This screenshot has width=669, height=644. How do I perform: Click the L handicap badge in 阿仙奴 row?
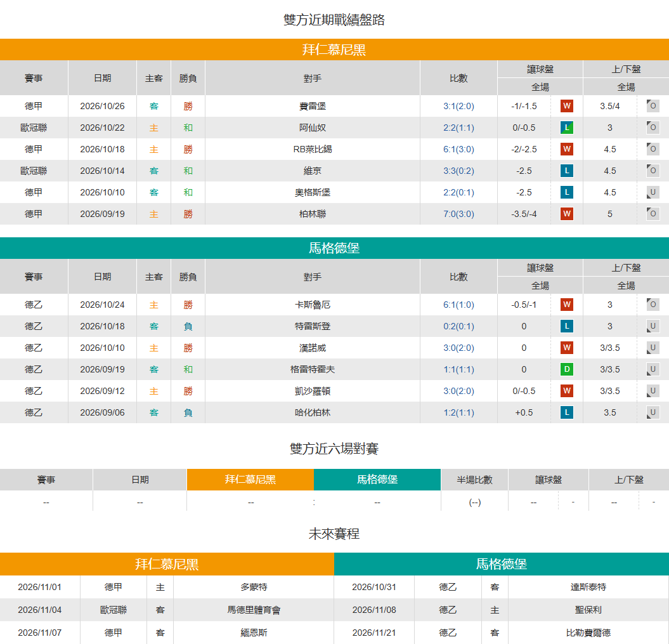567,128
